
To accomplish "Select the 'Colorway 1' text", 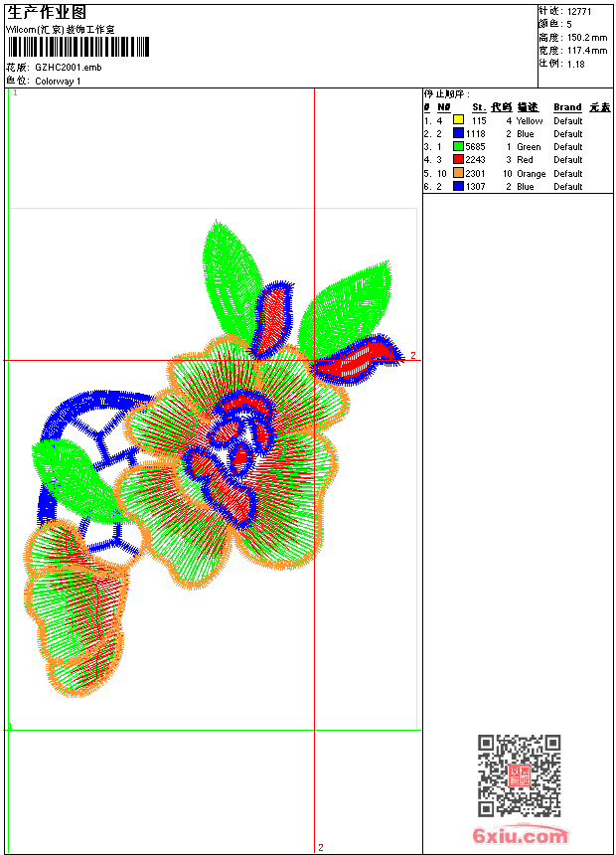I will click(58, 82).
